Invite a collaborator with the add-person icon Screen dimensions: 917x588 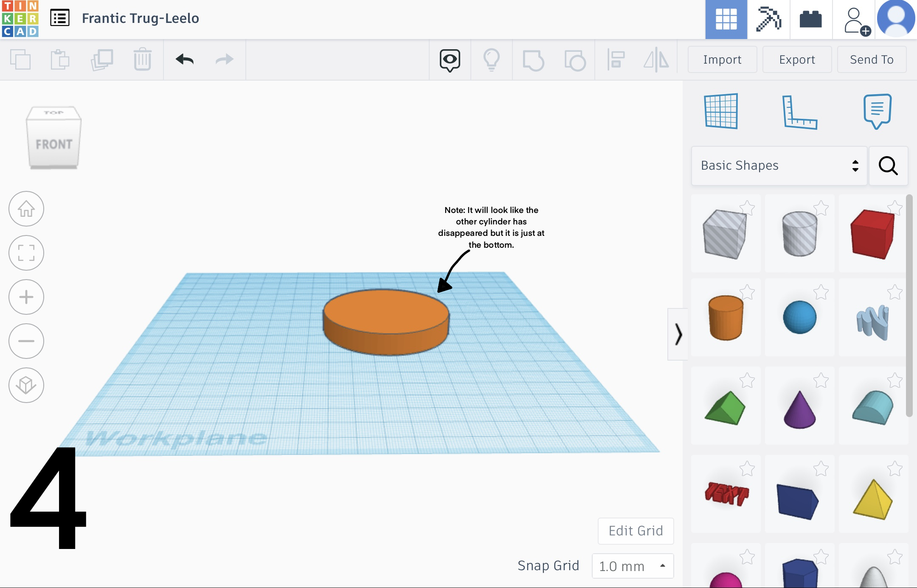coord(857,21)
